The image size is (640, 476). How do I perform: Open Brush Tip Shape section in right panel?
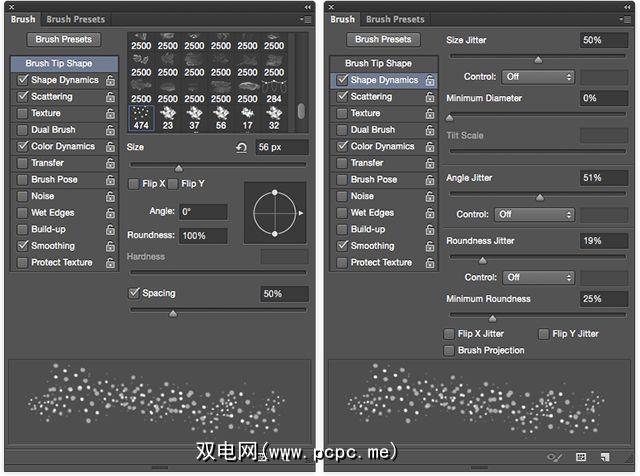[384, 63]
